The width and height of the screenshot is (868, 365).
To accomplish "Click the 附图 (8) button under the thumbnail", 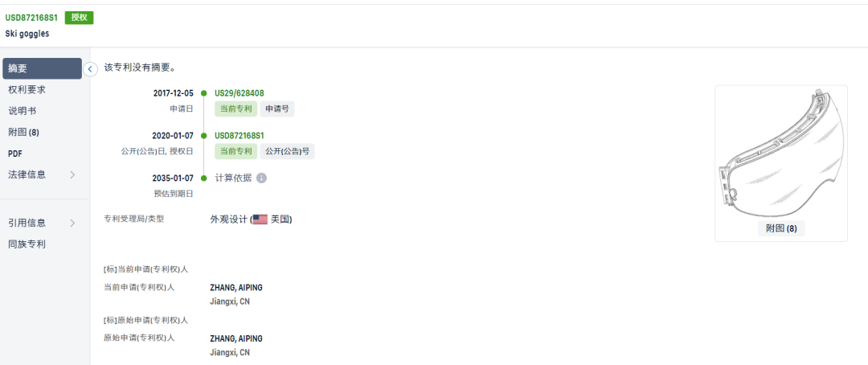I will click(x=781, y=229).
